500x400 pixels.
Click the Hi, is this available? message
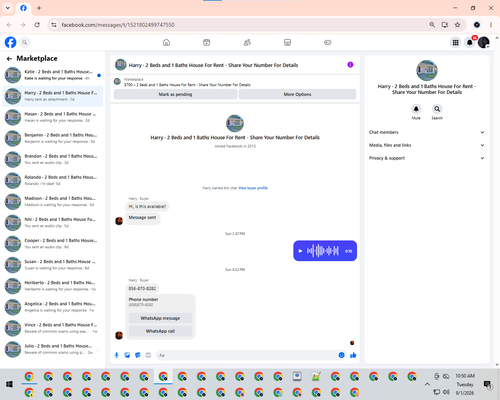coord(147,206)
